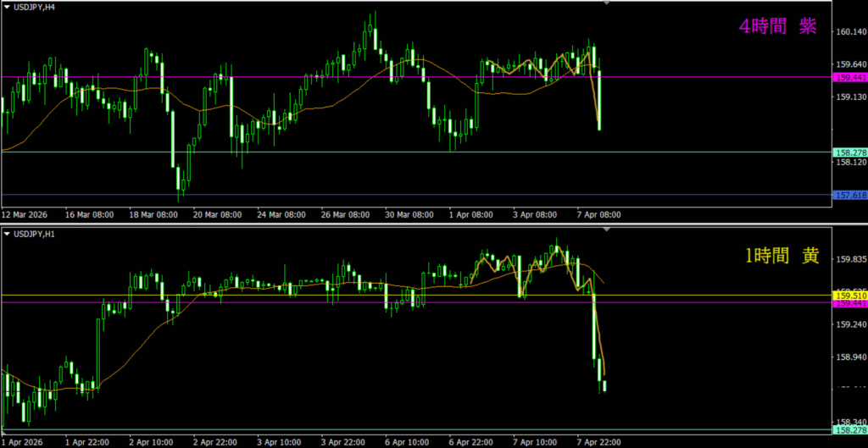868x448 pixels.
Task: Click the USDJPY,H4 chart title text
Action: tap(35, 7)
